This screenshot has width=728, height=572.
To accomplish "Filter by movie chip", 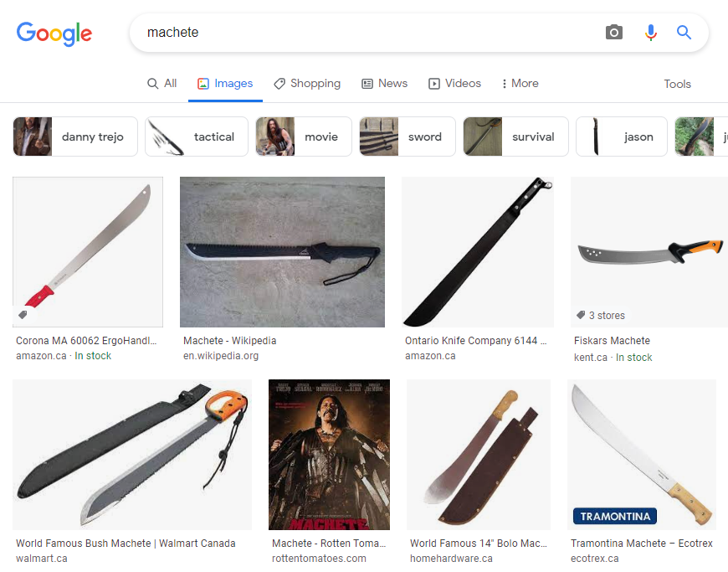I will tap(304, 137).
